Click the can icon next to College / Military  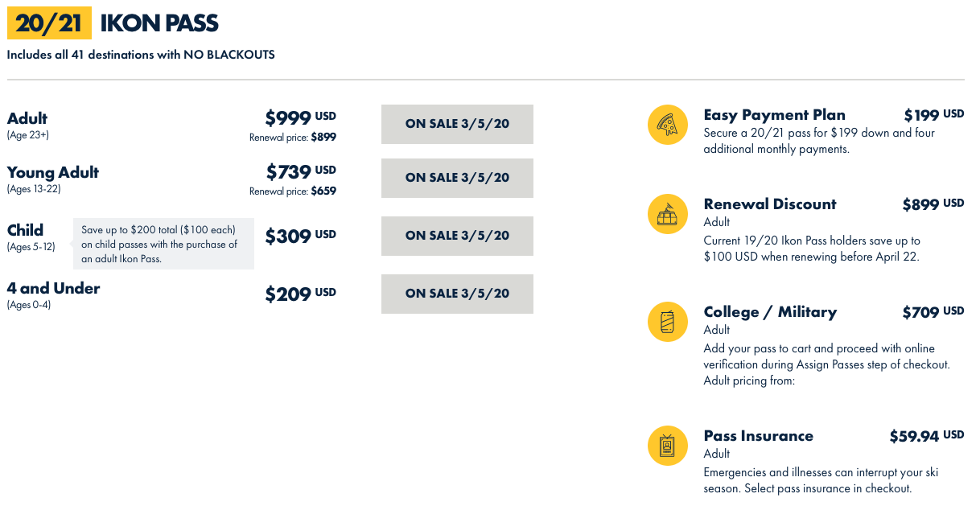pos(668,322)
